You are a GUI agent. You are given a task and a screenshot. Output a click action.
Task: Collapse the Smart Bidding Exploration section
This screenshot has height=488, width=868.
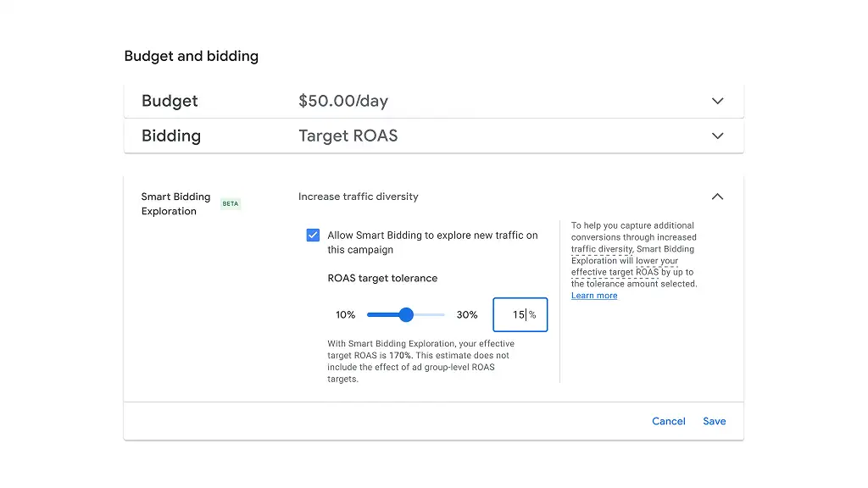point(717,197)
